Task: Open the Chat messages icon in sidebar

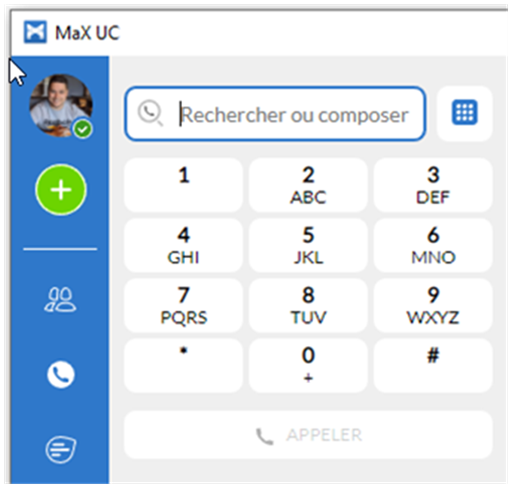Action: point(61,449)
